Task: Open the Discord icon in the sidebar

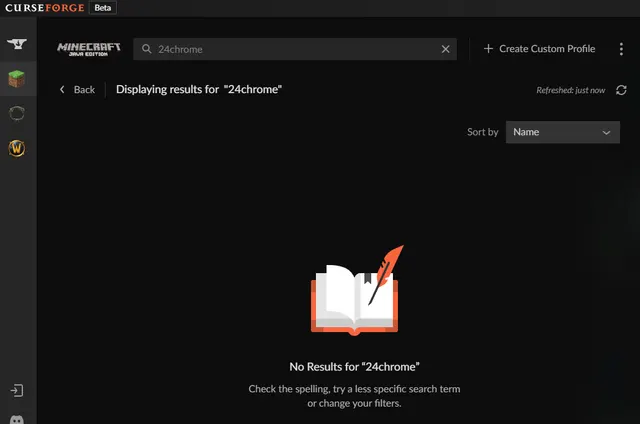Action: tap(17, 420)
